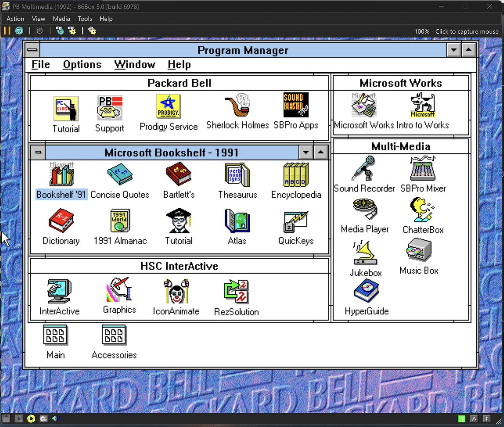Click the 86Box ACPI shutdown power button
Viewport: 504px width, 427px height.
point(39,31)
